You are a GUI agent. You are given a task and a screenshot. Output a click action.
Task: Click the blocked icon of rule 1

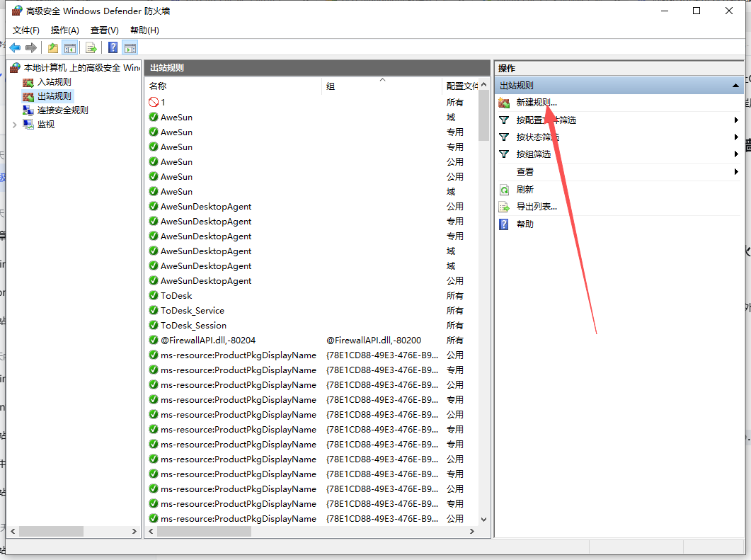pyautogui.click(x=154, y=102)
